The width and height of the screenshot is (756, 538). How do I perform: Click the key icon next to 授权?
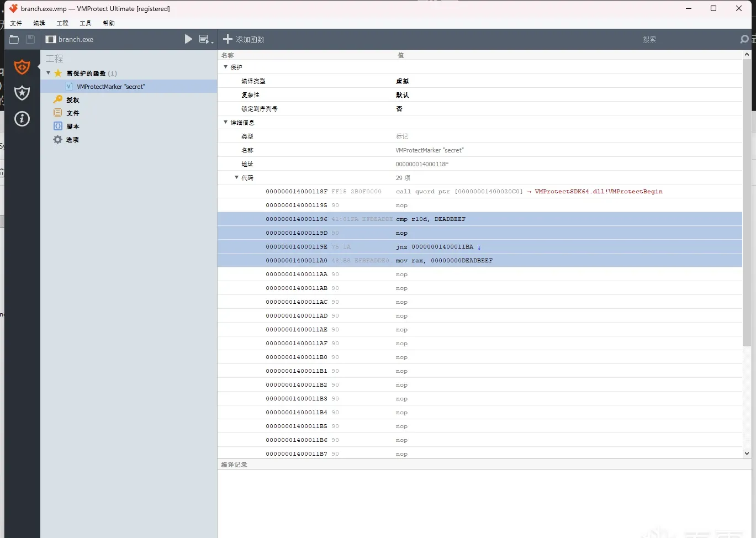(x=57, y=99)
